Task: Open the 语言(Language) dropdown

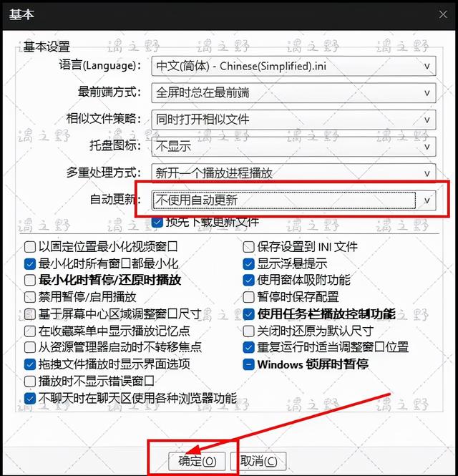Action: point(293,66)
